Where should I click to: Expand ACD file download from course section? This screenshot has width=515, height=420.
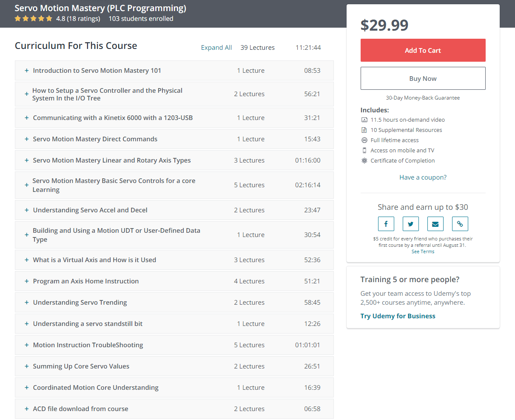tap(174, 409)
